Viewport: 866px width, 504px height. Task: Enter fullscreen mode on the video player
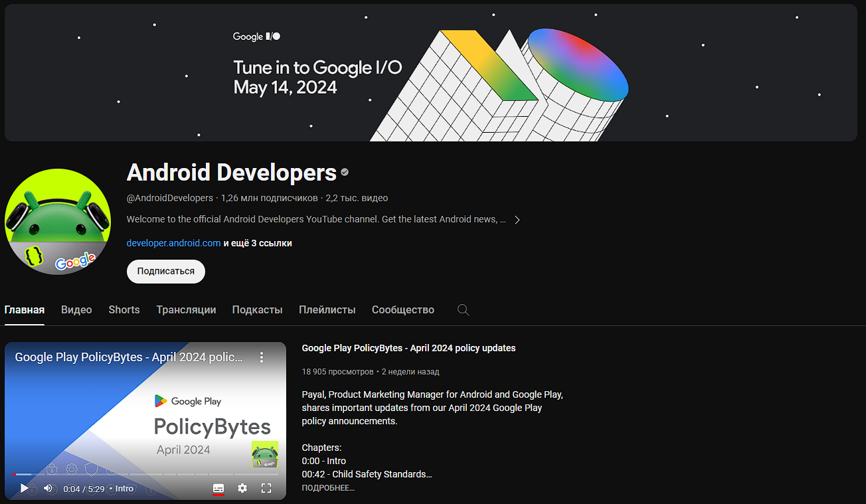(266, 488)
